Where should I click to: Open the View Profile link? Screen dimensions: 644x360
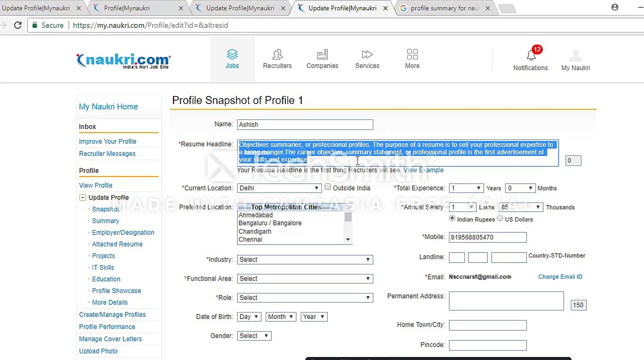tap(96, 185)
